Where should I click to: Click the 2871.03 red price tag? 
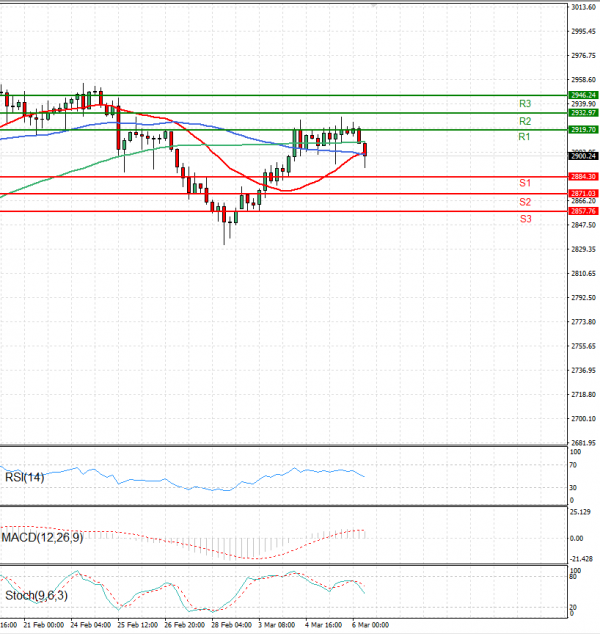coord(583,193)
